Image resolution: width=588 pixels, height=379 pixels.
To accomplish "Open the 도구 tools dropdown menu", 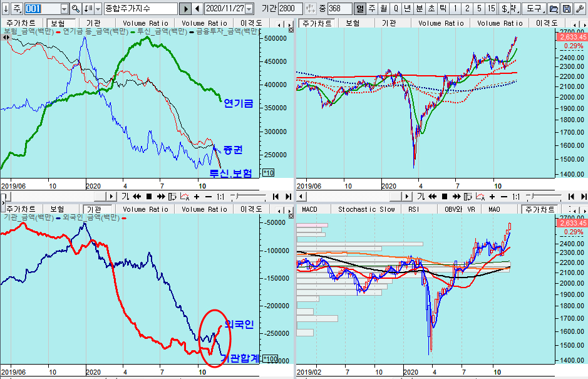I will (x=534, y=9).
